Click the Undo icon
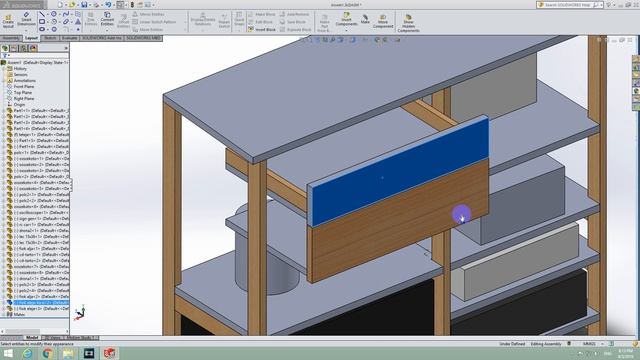640x360 pixels. (108, 4)
